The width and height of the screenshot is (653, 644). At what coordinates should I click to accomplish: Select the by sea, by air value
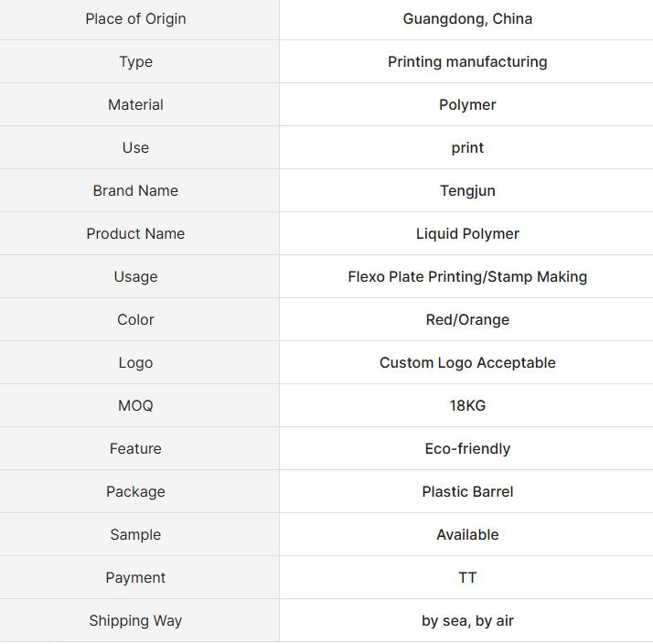[467, 621]
